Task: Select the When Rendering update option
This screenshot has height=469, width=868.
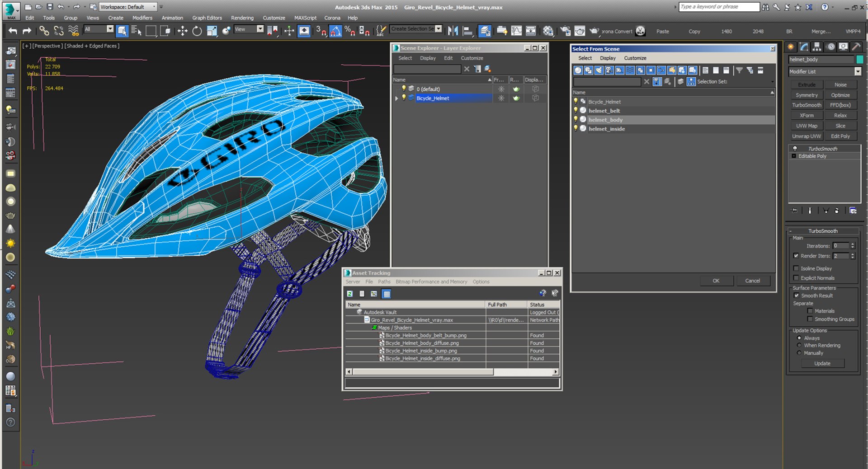Action: (x=799, y=345)
